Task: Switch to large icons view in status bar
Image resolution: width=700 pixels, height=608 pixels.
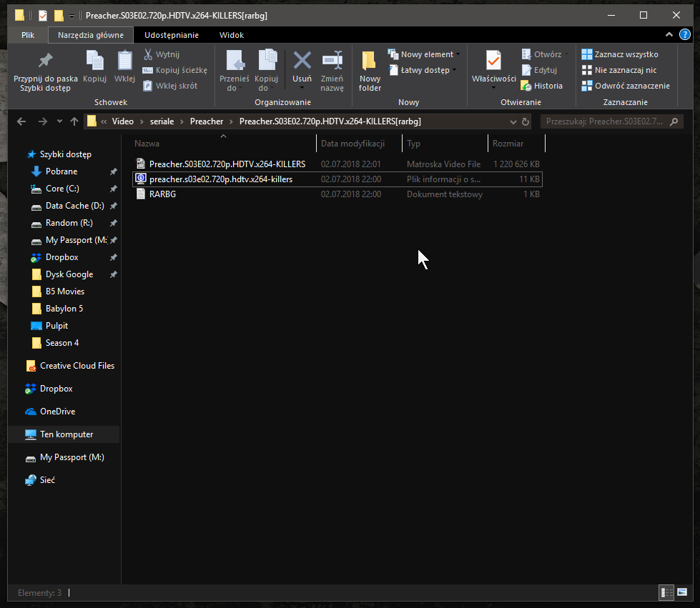Action: point(684,592)
